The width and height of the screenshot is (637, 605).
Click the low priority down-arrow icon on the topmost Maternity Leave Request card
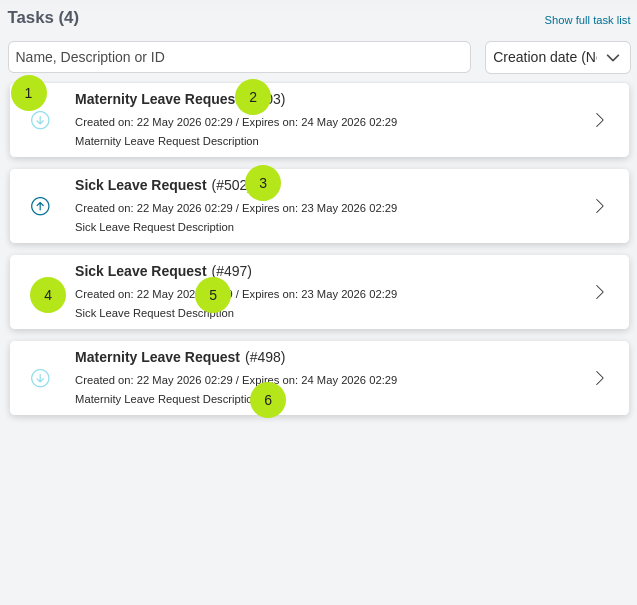40,120
